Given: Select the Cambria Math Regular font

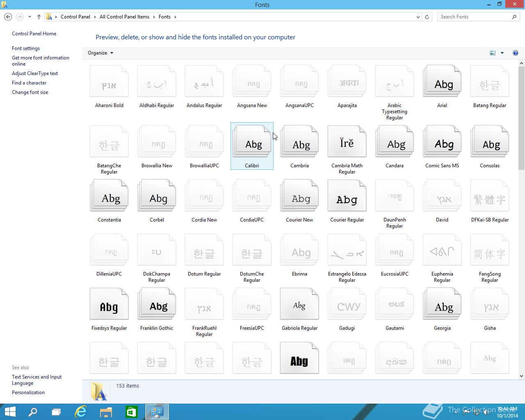Looking at the screenshot, I should (347, 142).
